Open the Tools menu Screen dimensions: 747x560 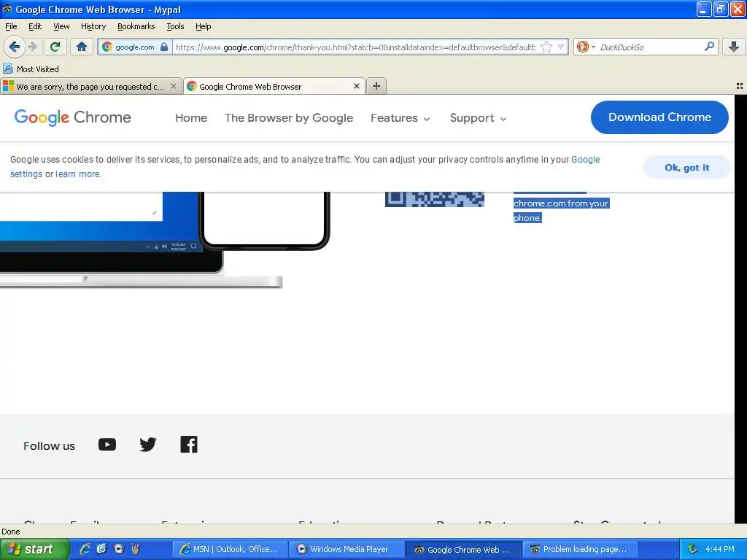coord(175,26)
